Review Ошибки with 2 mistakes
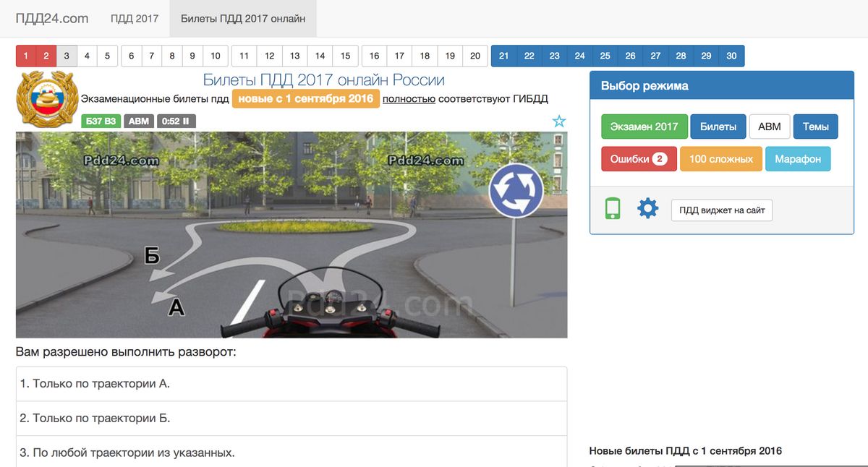This screenshot has height=467, width=868. pos(638,159)
